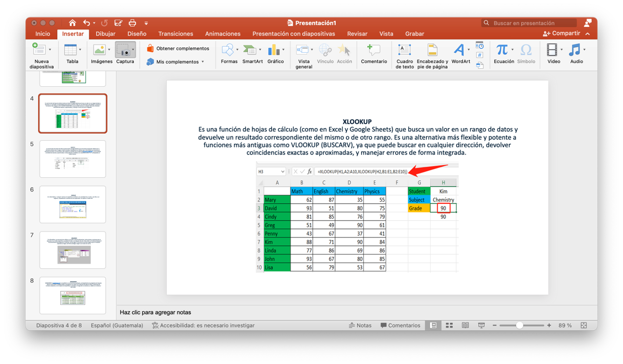Add a Comentario to the slide
The height and width of the screenshot is (364, 623).
coord(374,53)
